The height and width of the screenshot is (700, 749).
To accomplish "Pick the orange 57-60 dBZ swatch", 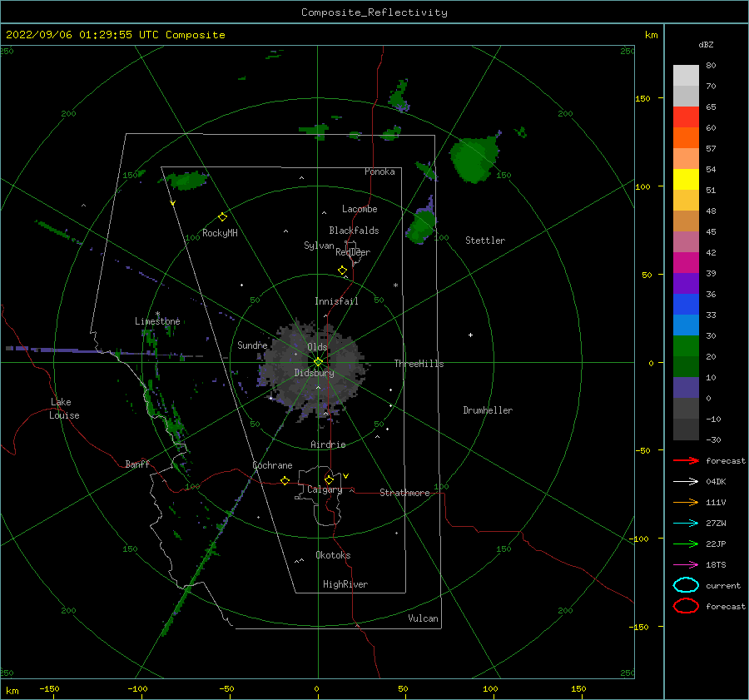I will (x=686, y=138).
